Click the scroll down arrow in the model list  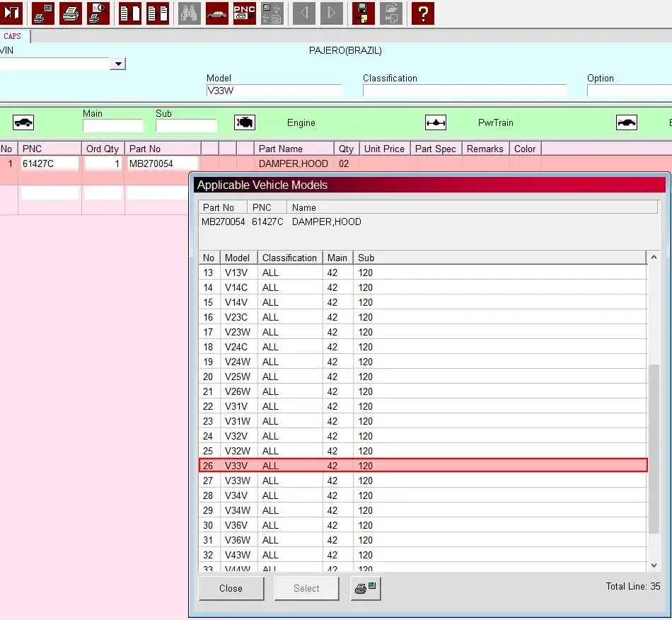click(654, 565)
